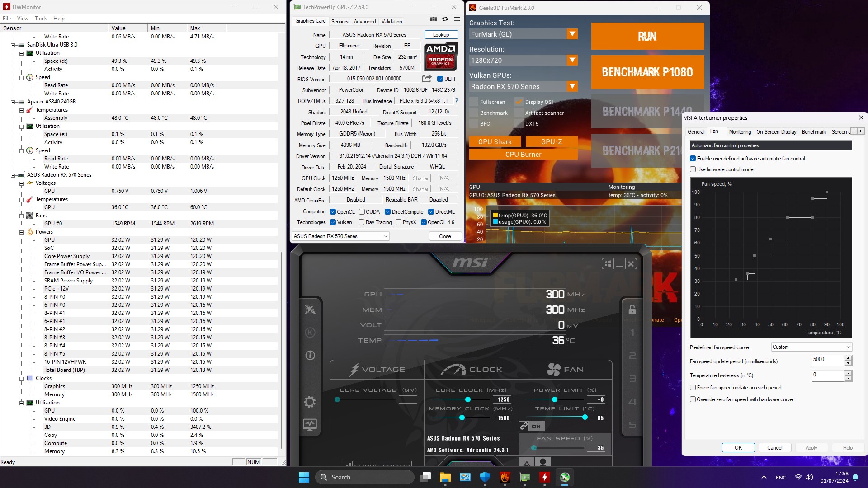Select Afterburner profile slot 3
The width and height of the screenshot is (868, 488).
(x=632, y=379)
